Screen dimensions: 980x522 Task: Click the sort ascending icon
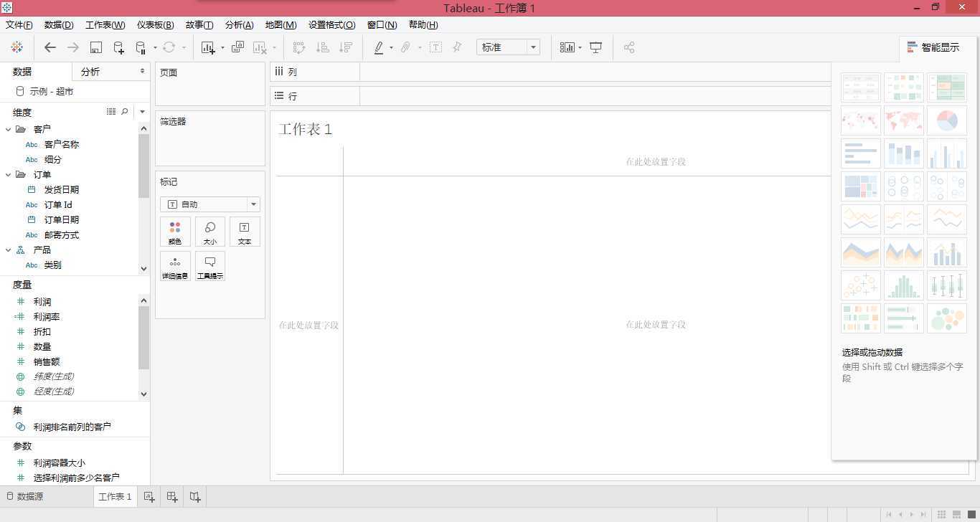click(322, 47)
